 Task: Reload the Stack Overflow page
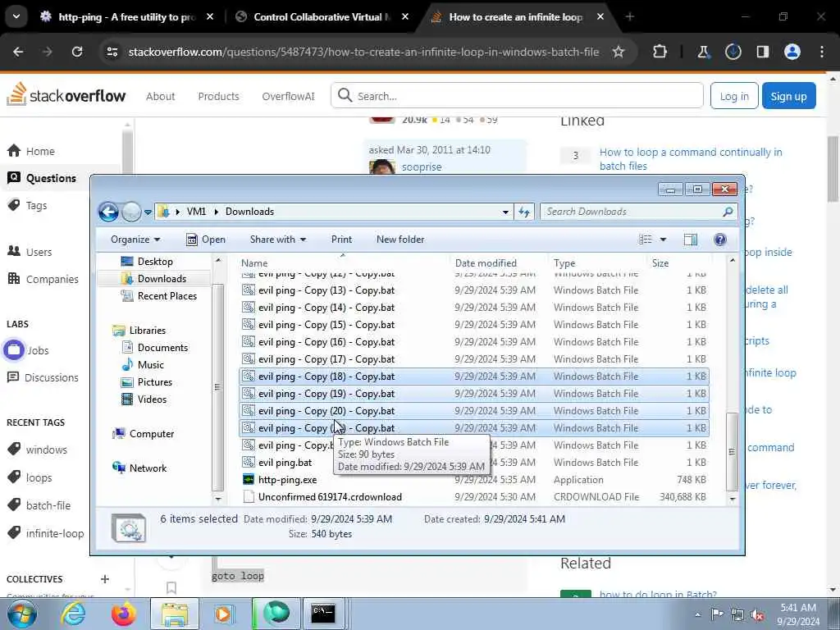click(x=77, y=52)
